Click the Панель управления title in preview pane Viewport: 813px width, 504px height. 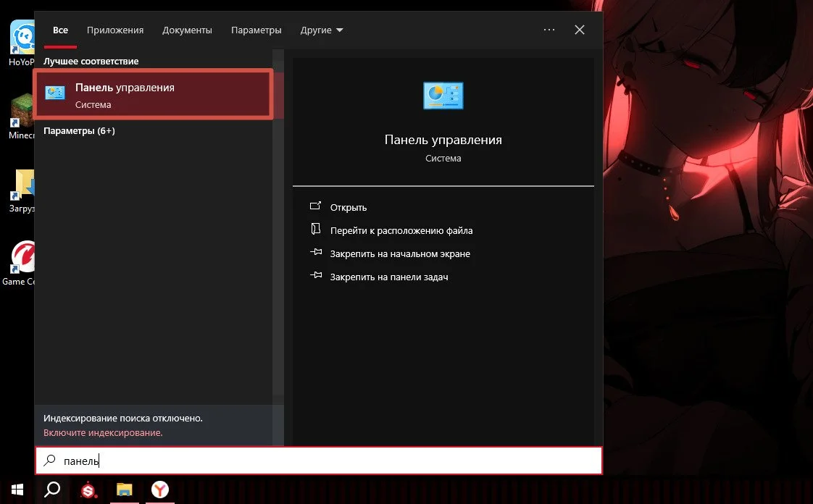point(443,140)
